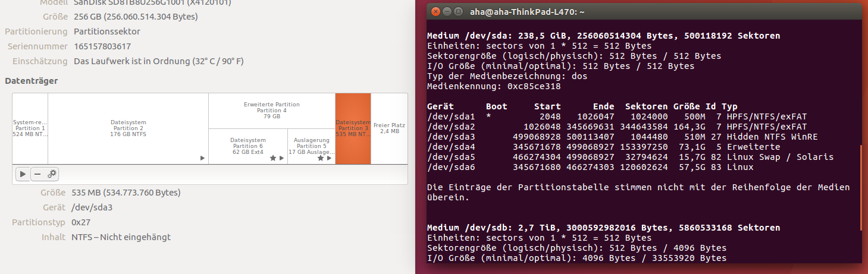Select Auslagerung Partition 5 swap block

[x=311, y=146]
